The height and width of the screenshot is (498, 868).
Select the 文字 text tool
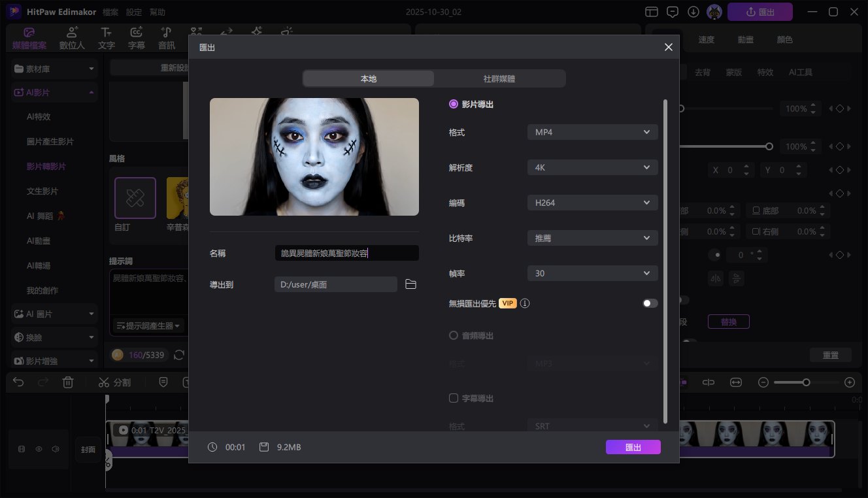pyautogui.click(x=106, y=37)
